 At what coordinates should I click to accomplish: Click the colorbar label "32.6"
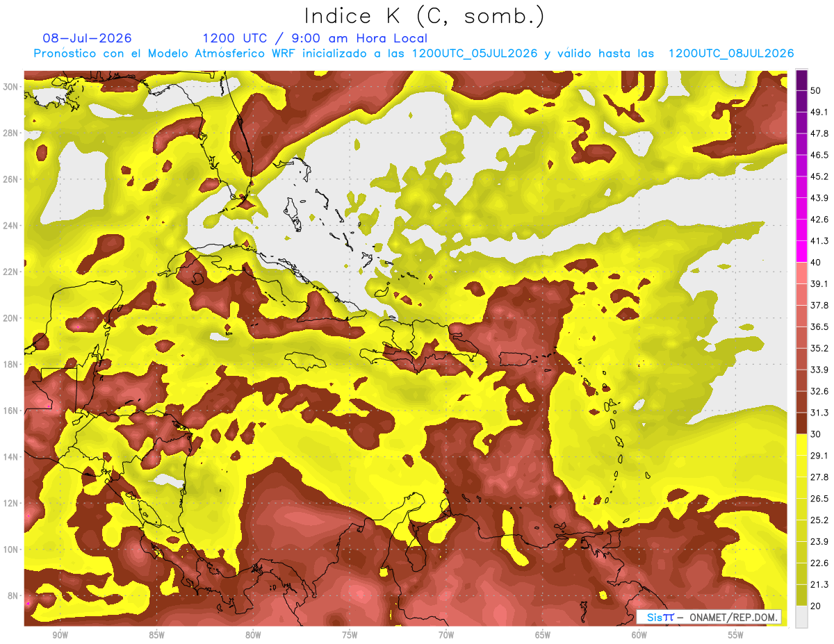coord(819,391)
